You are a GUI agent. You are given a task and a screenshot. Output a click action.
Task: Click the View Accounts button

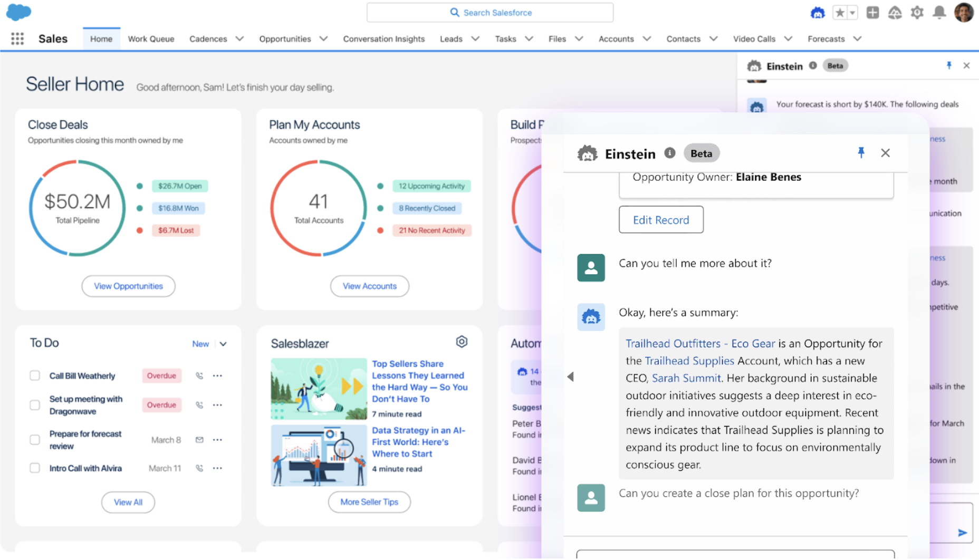(370, 286)
